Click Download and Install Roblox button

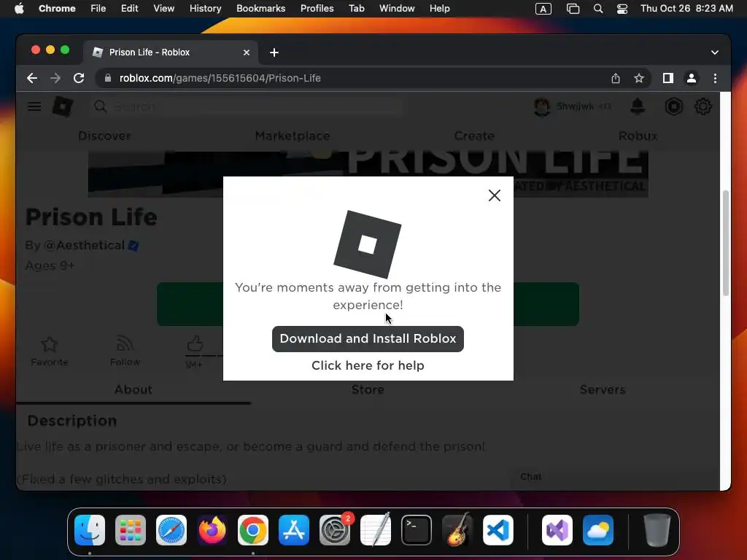pyautogui.click(x=368, y=338)
